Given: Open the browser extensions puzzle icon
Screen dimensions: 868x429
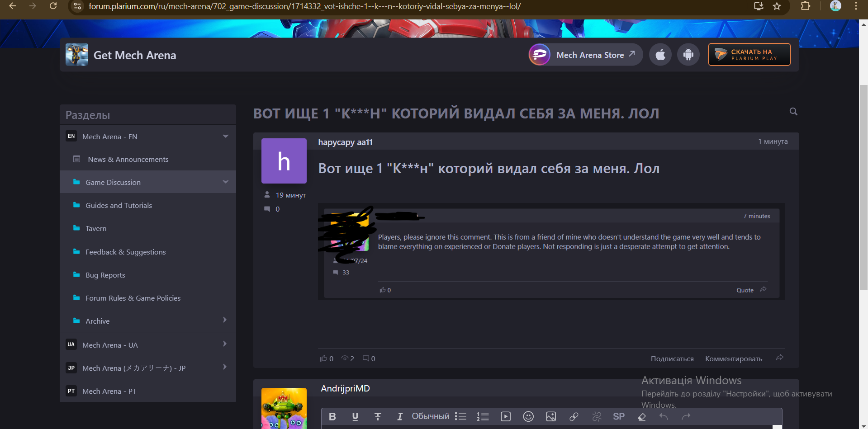Looking at the screenshot, I should (x=805, y=6).
